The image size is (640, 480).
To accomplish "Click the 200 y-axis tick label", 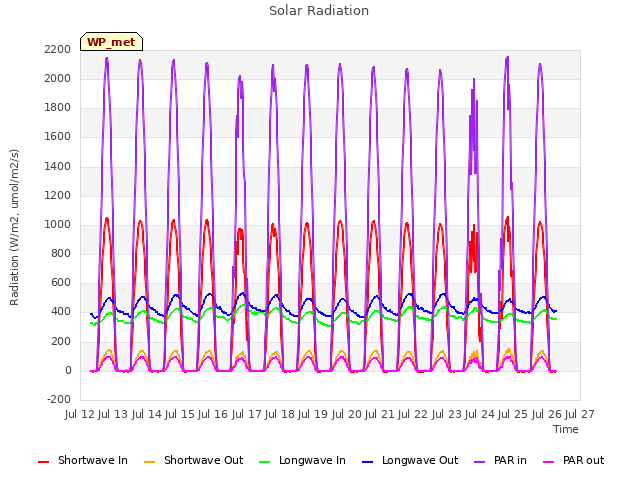I will (x=61, y=341).
